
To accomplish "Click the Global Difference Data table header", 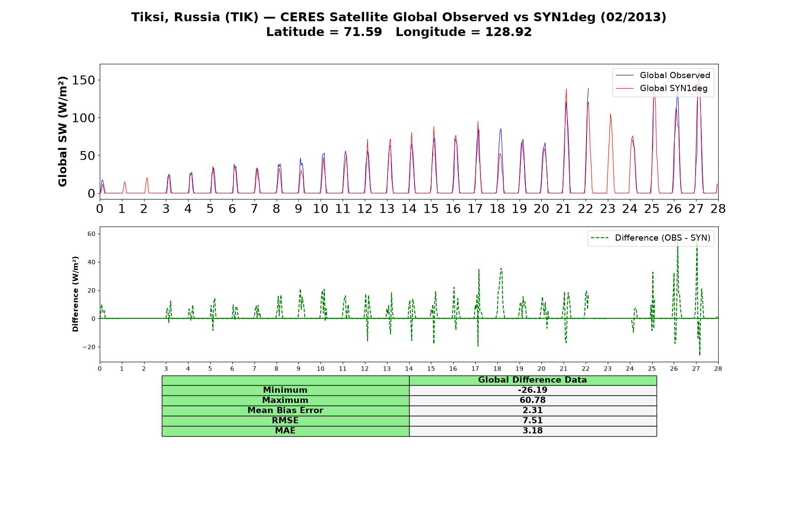I will pyautogui.click(x=533, y=380).
